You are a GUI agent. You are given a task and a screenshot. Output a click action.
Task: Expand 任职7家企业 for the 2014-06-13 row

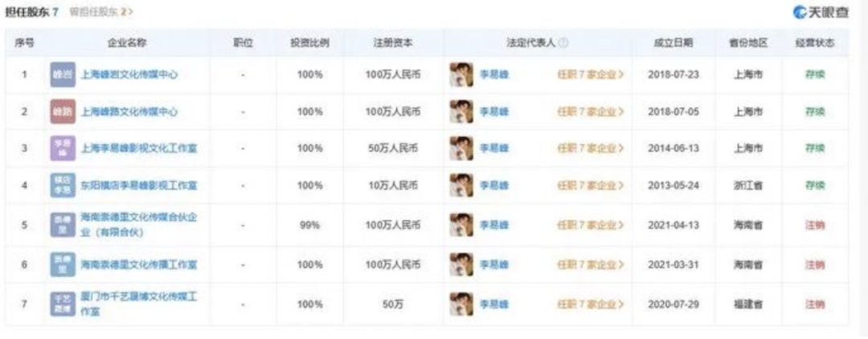point(591,149)
